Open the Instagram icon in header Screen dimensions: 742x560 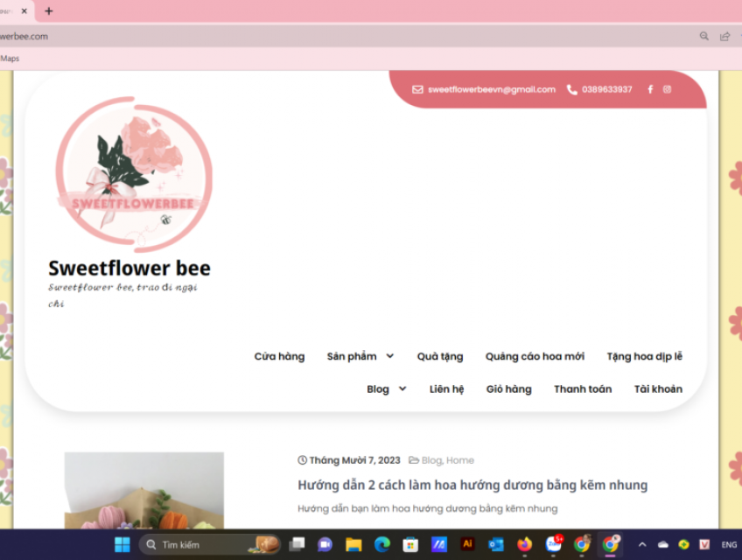(667, 89)
